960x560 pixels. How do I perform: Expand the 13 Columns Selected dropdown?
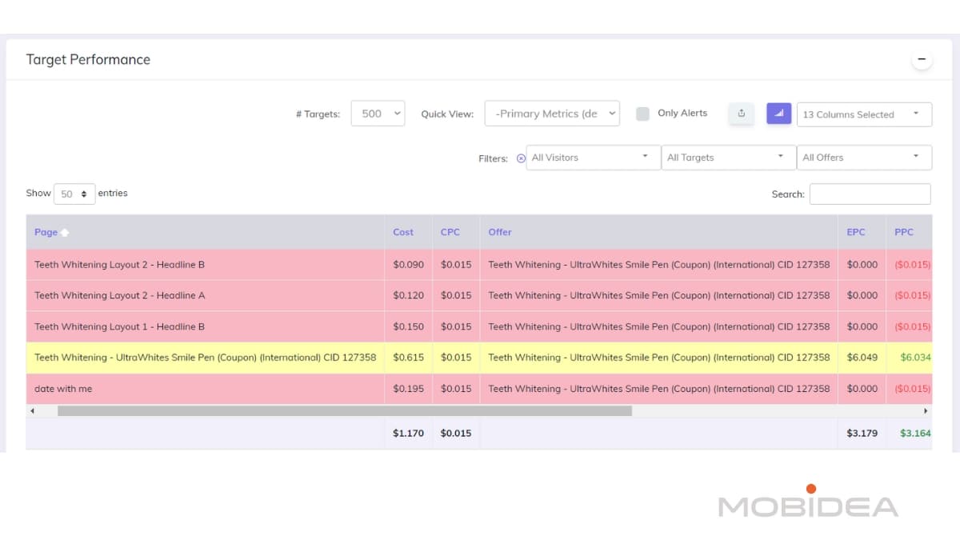(864, 114)
